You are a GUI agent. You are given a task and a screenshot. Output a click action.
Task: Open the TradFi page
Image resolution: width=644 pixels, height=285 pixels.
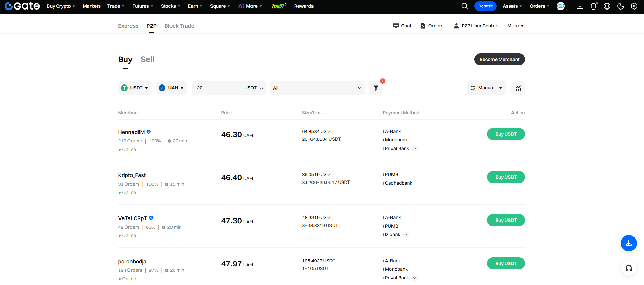[279, 6]
